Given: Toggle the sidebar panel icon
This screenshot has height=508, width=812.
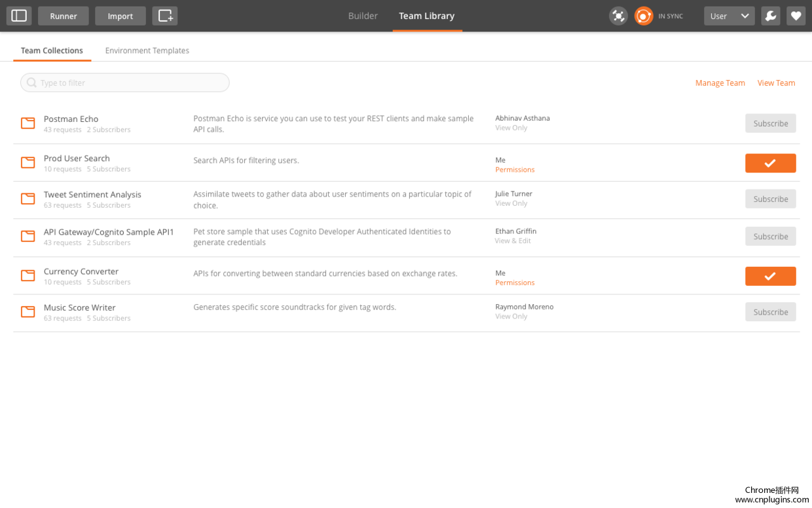Looking at the screenshot, I should pyautogui.click(x=19, y=16).
